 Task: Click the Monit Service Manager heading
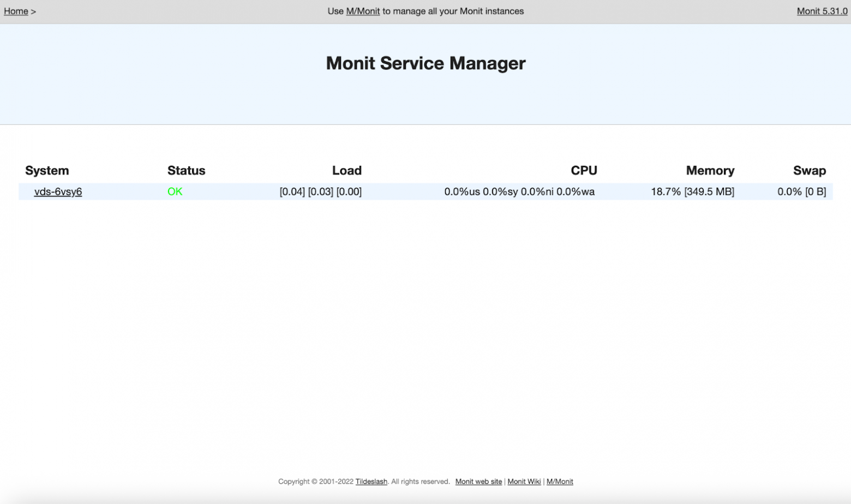coord(425,63)
